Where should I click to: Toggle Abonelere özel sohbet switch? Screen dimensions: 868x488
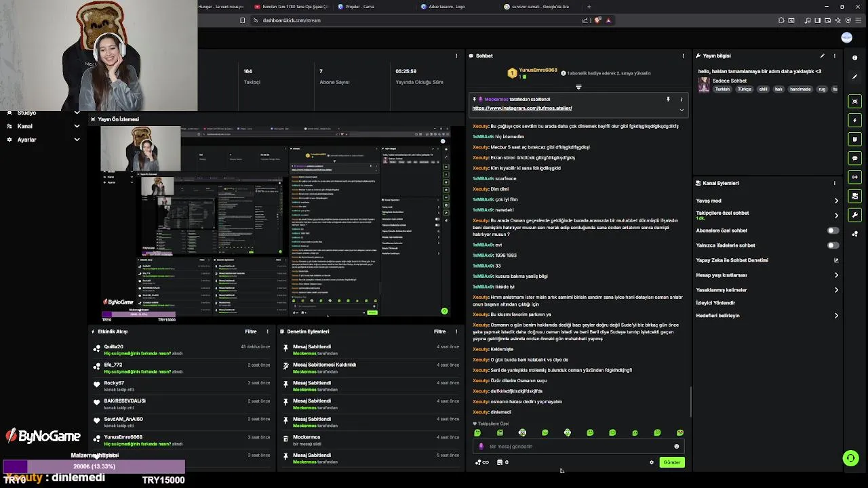[x=833, y=230]
